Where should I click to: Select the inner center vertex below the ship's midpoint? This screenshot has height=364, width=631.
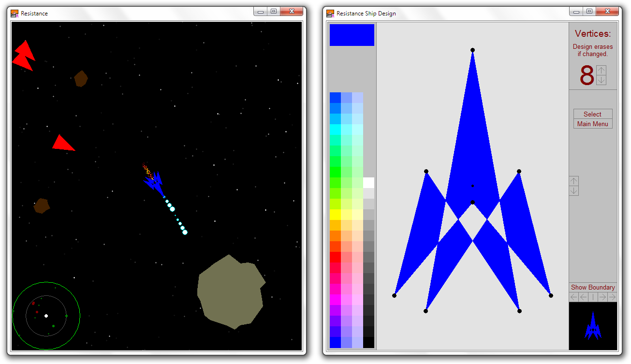(x=472, y=202)
